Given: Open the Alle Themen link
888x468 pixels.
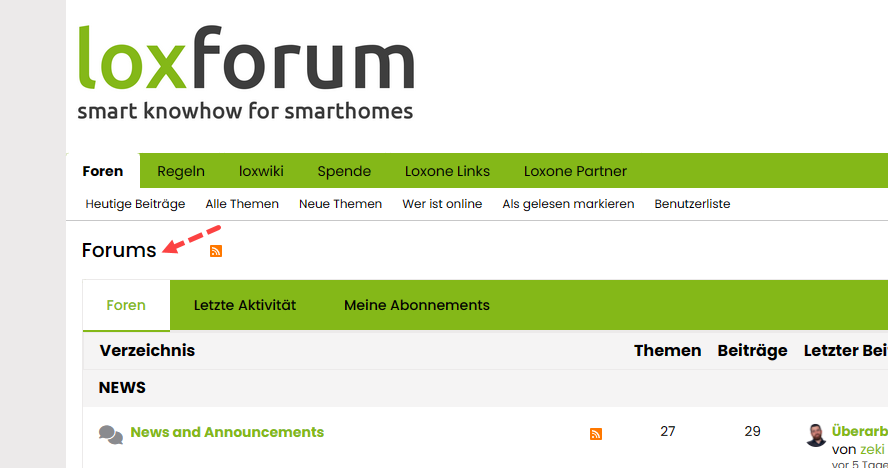Looking at the screenshot, I should click(242, 204).
